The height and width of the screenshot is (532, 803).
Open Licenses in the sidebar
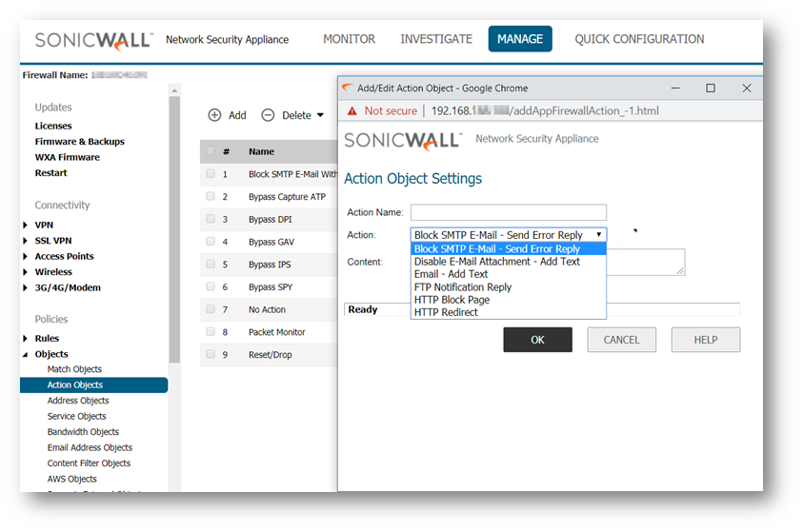[53, 126]
